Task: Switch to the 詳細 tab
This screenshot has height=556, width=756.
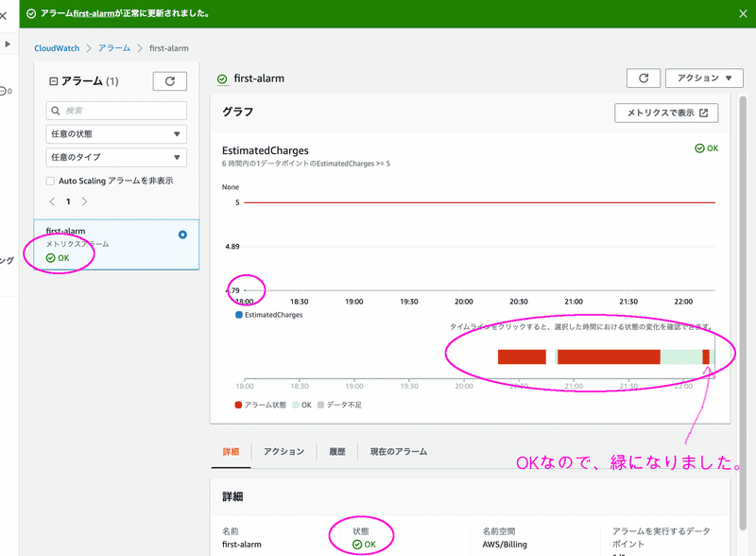Action: pyautogui.click(x=231, y=452)
